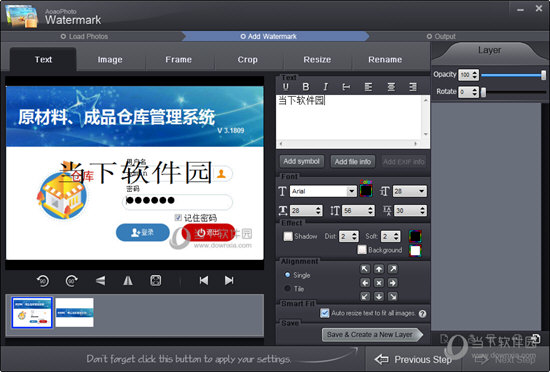Open the Arial font family dropdown
The height and width of the screenshot is (372, 550).
tap(351, 191)
